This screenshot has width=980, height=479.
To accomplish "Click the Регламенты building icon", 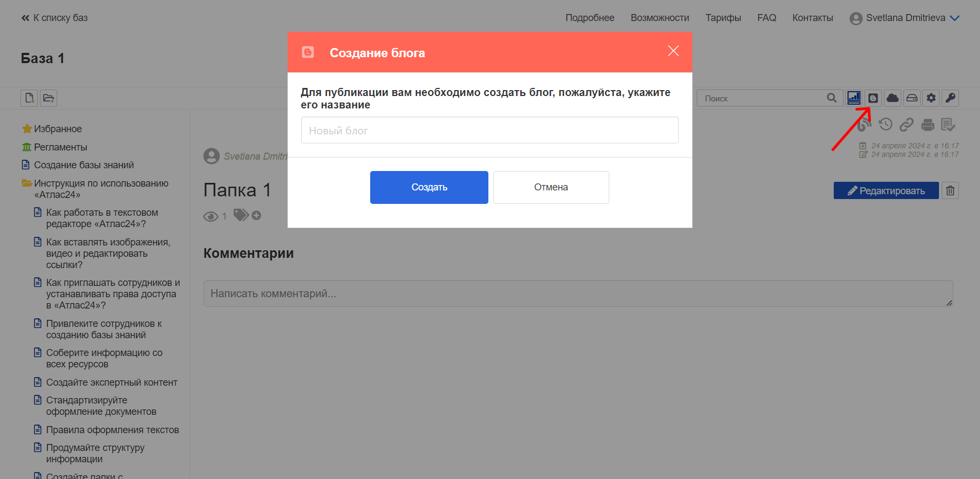I will pyautogui.click(x=26, y=147).
